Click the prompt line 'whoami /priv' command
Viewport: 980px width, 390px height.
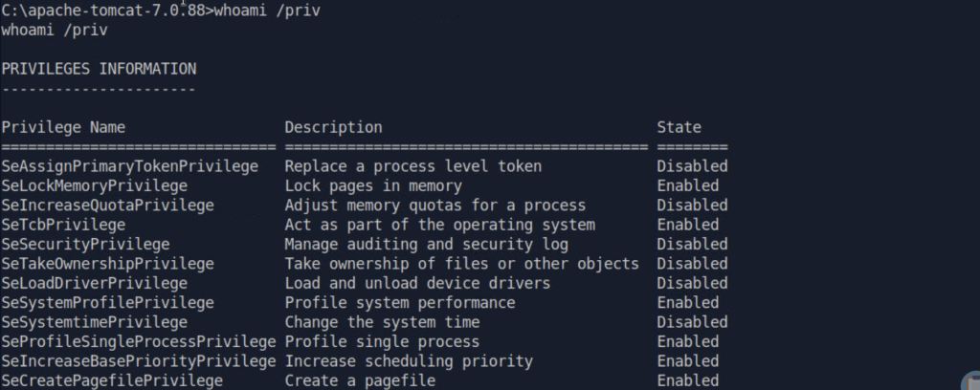click(x=267, y=11)
